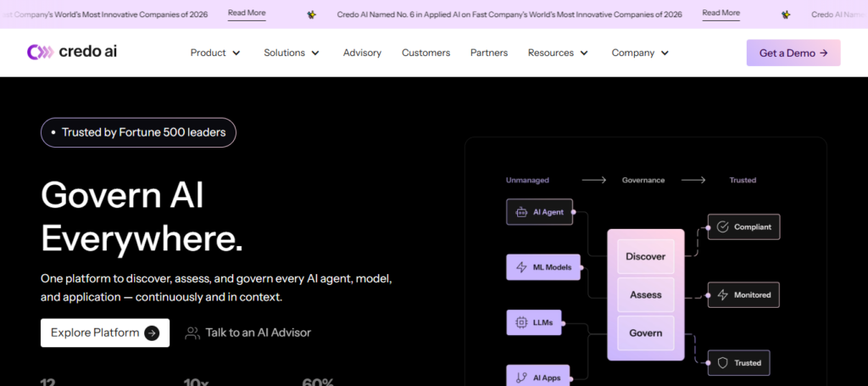Expand the Company menu chevron
868x386 pixels.
click(x=665, y=53)
